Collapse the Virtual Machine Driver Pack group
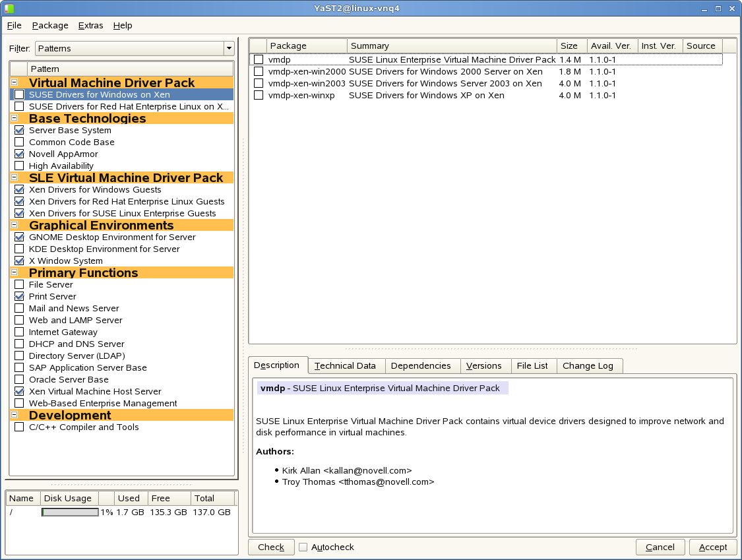 (x=15, y=83)
